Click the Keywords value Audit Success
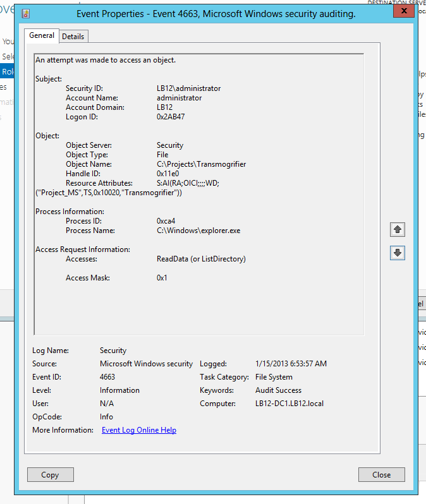 click(278, 390)
